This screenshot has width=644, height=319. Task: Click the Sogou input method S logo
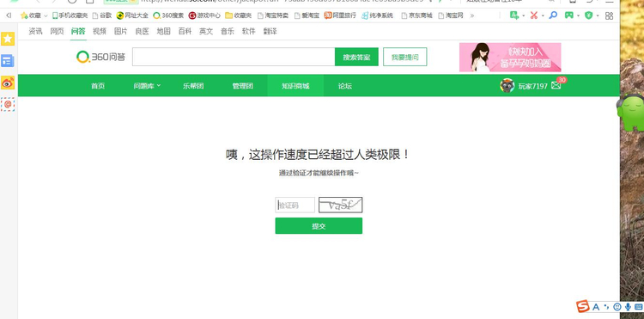583,307
